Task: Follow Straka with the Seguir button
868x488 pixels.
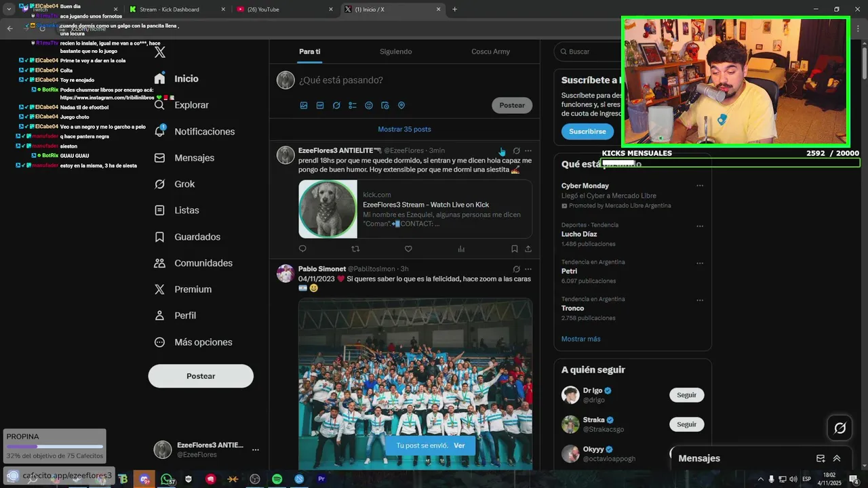Action: coord(686,424)
